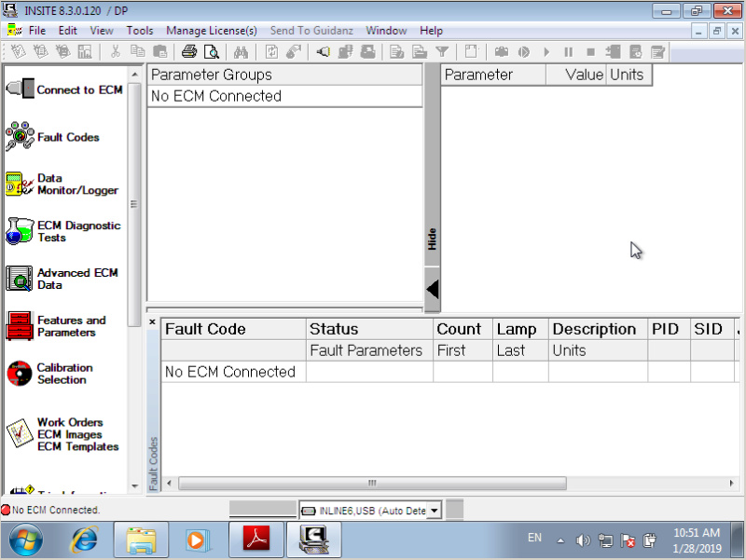This screenshot has height=560, width=746.
Task: Click the Description column header
Action: 598,329
